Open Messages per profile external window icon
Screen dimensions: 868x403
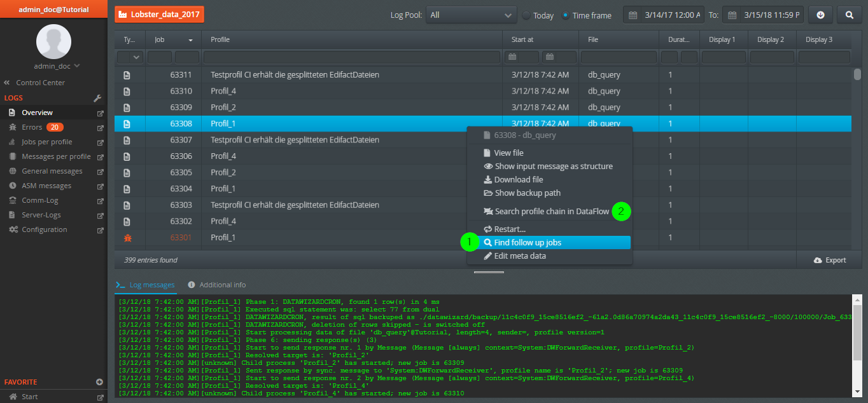(x=99, y=157)
